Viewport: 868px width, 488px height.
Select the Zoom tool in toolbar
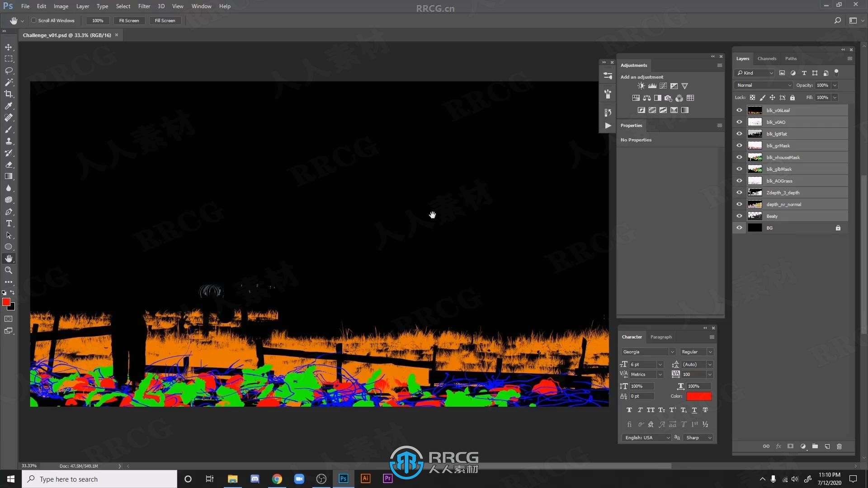coord(9,270)
